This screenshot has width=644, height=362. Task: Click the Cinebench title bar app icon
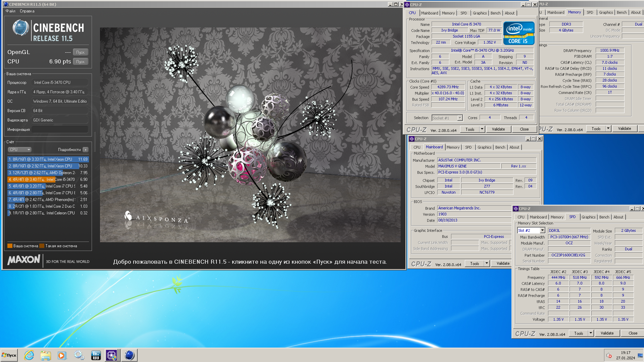point(6,4)
